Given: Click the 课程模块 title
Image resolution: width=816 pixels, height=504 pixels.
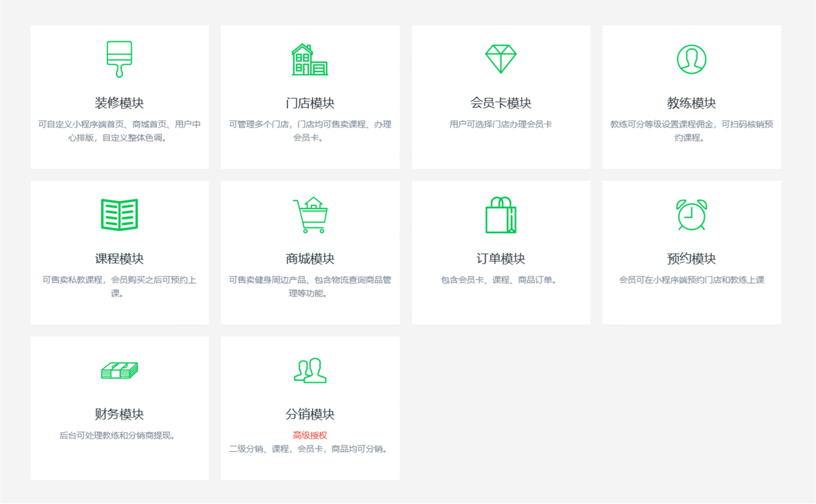Looking at the screenshot, I should 119,259.
